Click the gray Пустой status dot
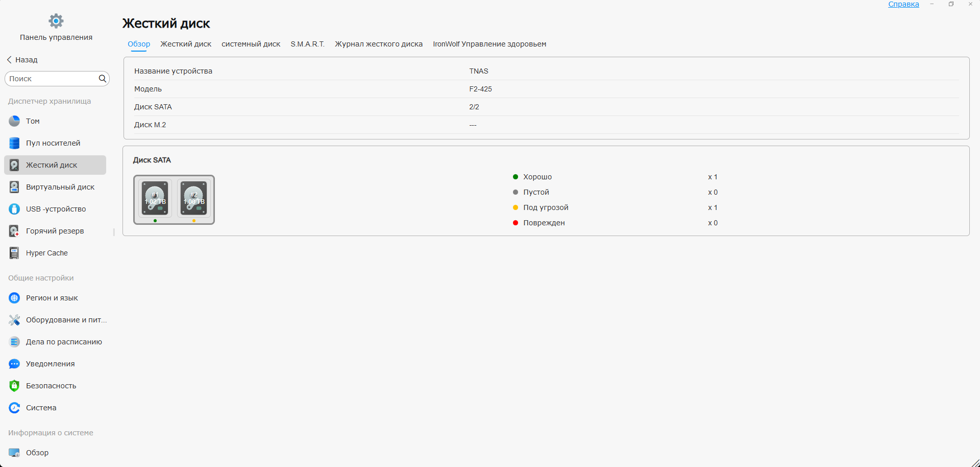Image resolution: width=980 pixels, height=467 pixels. click(x=516, y=192)
